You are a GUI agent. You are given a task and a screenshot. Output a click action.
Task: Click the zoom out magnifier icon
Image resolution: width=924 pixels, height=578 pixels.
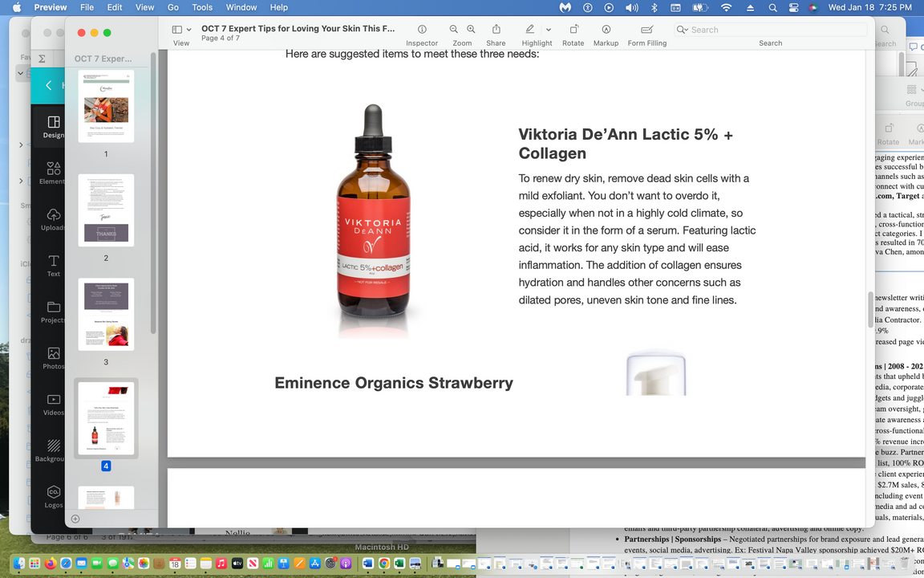click(454, 30)
